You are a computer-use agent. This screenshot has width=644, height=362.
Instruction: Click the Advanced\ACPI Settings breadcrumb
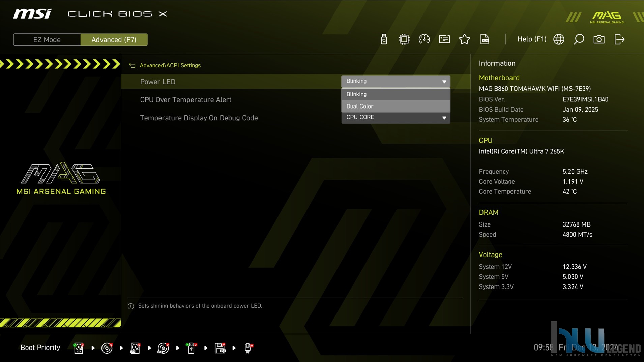170,65
